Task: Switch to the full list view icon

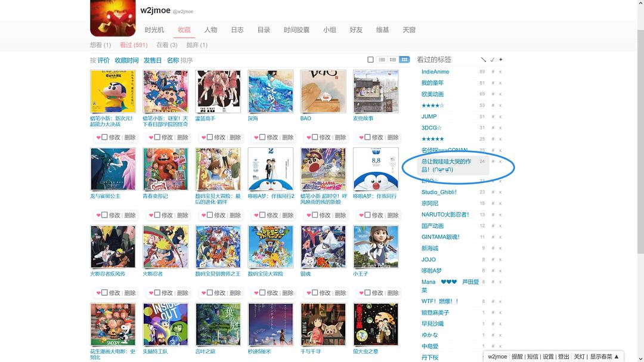Action: point(382,60)
